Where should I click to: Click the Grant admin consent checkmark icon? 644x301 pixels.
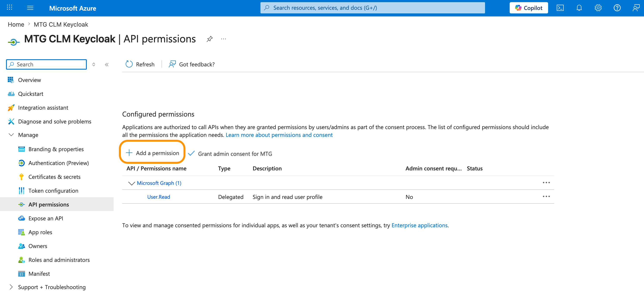tap(191, 153)
